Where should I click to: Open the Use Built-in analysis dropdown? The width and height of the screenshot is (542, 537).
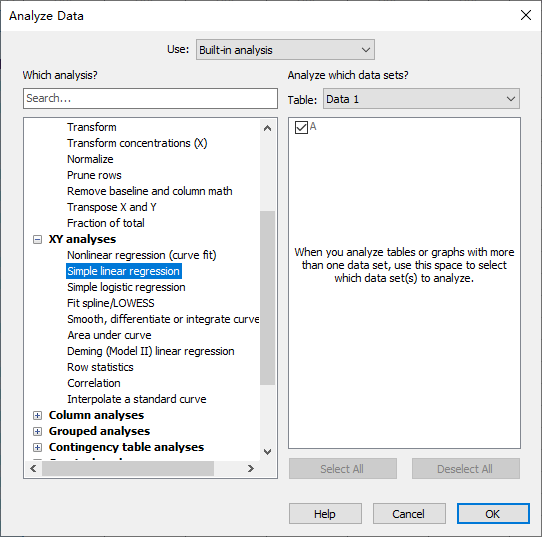click(x=285, y=50)
